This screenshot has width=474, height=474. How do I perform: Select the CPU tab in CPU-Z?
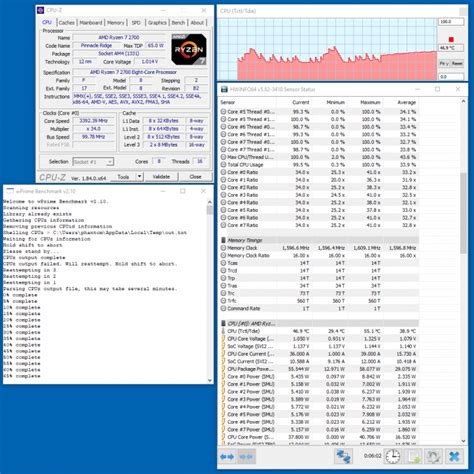(47, 22)
